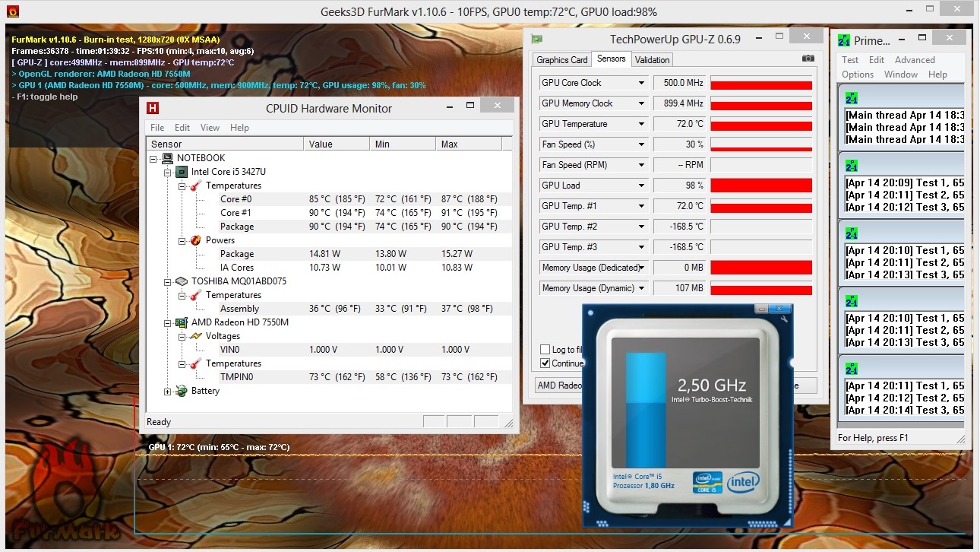Click the 'For Help, press F1' status text
Viewport: 980px width, 552px height.
pos(873,438)
